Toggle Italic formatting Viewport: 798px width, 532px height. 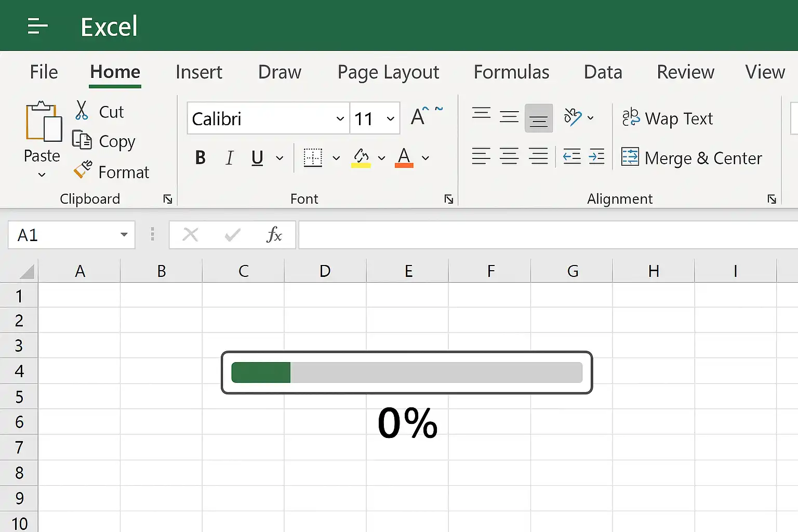pyautogui.click(x=229, y=157)
